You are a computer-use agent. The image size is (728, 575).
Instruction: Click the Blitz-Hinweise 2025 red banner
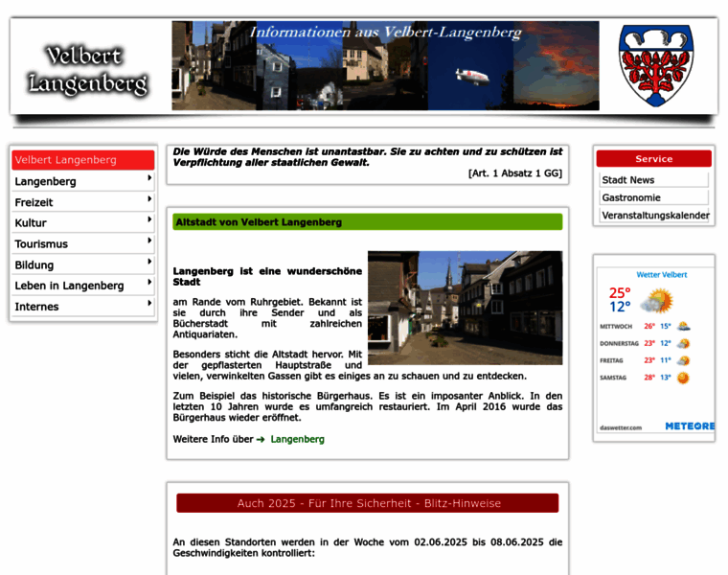coord(367,503)
